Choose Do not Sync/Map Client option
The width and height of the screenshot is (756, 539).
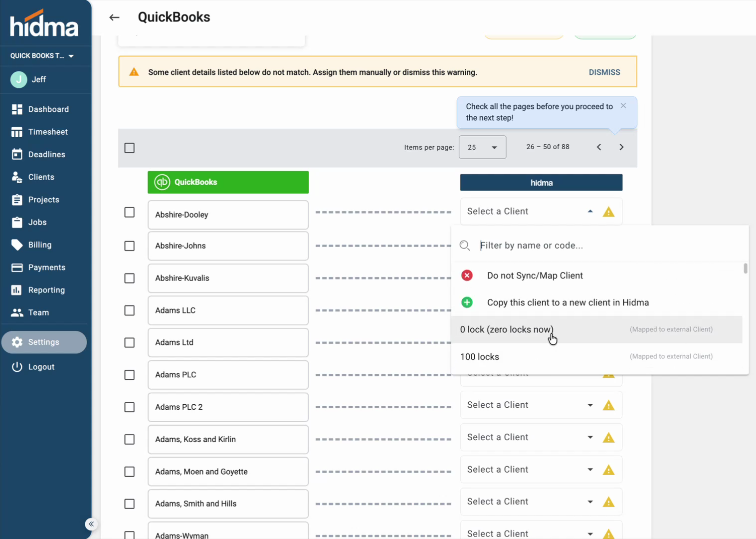click(596, 275)
